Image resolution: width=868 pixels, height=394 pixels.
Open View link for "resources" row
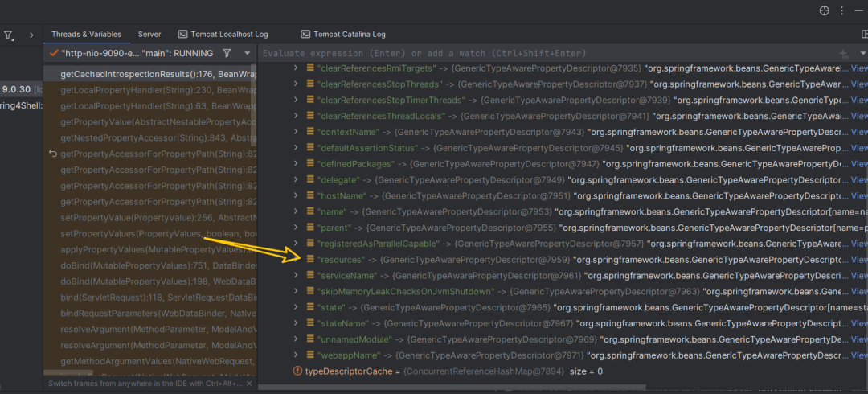pyautogui.click(x=859, y=260)
